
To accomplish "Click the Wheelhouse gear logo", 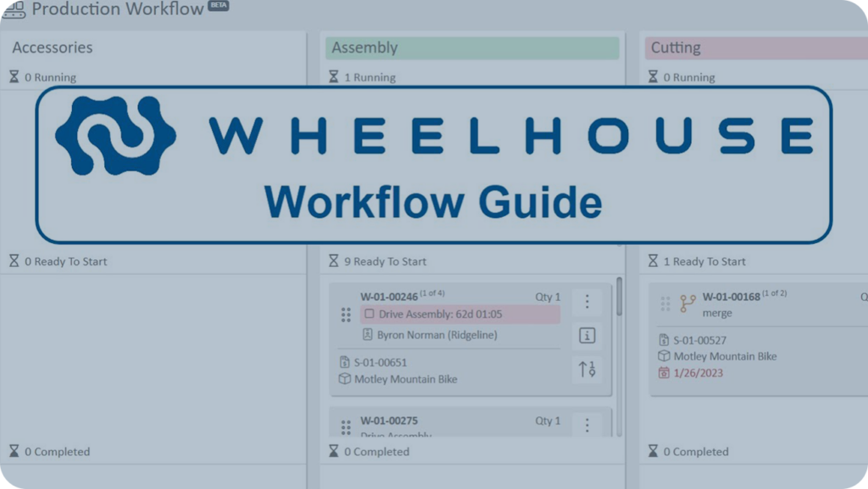I will (115, 136).
